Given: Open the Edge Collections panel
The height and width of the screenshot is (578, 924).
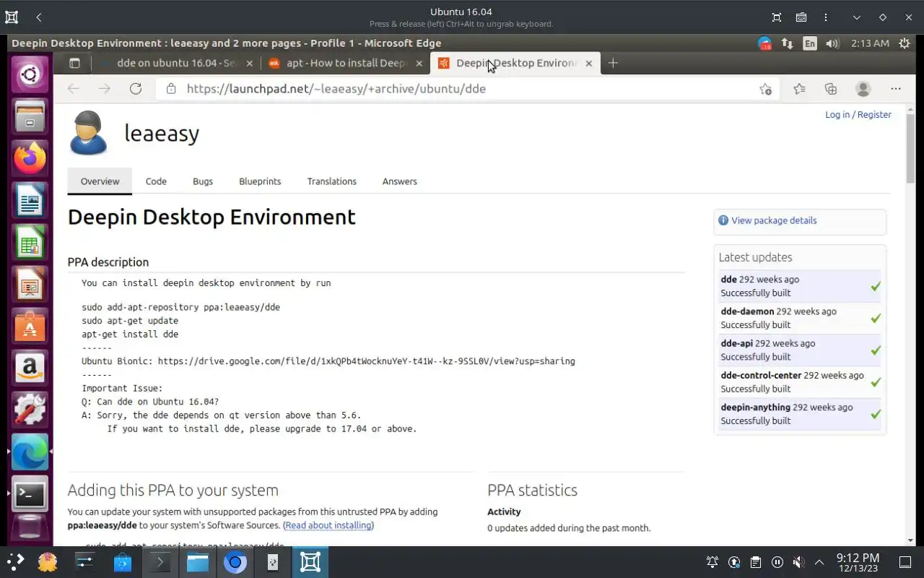Looking at the screenshot, I should click(x=831, y=89).
